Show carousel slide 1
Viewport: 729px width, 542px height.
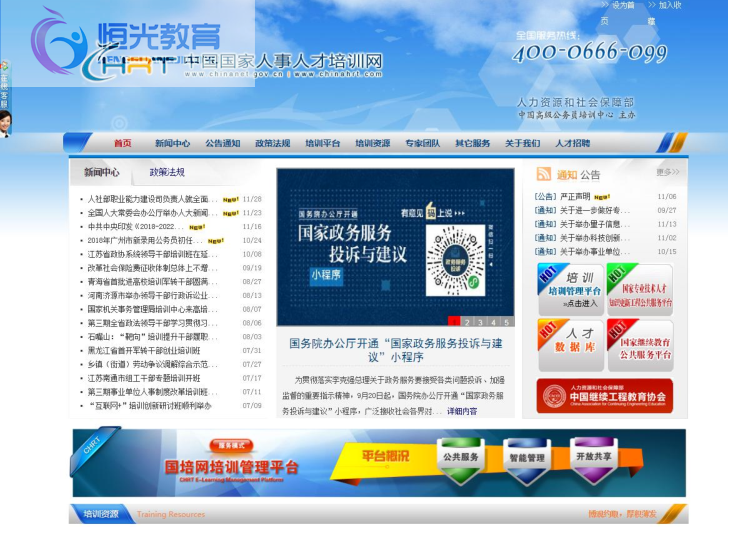click(x=454, y=321)
